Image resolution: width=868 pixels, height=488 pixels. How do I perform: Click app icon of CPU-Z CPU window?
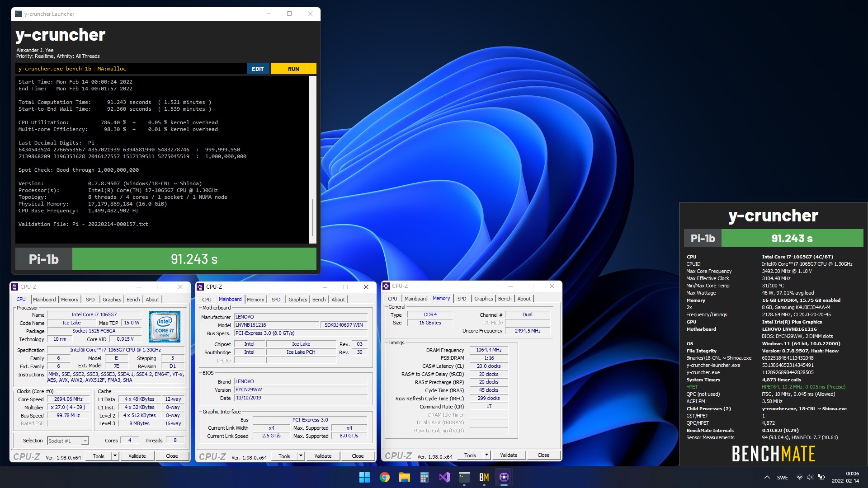pos(14,287)
